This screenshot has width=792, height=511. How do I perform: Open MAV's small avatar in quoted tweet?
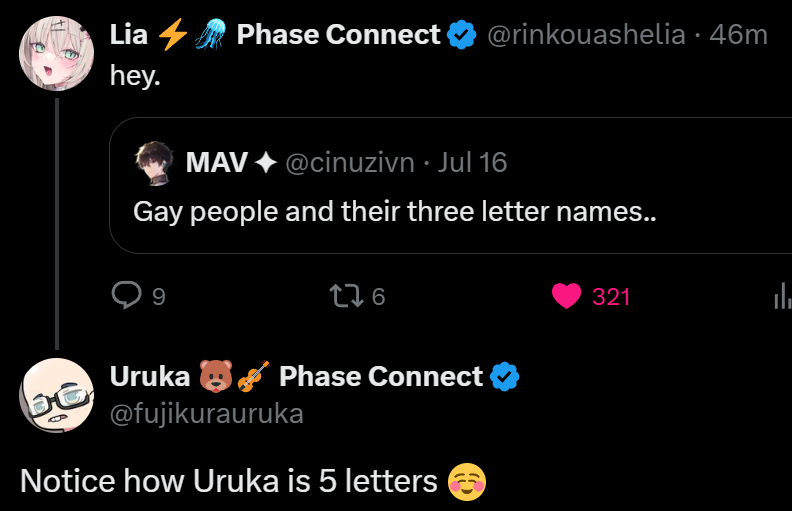click(155, 163)
